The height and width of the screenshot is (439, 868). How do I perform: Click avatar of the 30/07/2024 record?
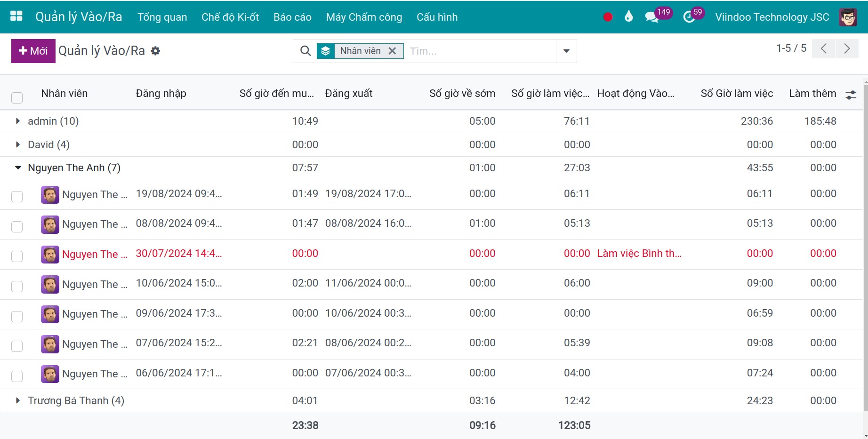(50, 254)
